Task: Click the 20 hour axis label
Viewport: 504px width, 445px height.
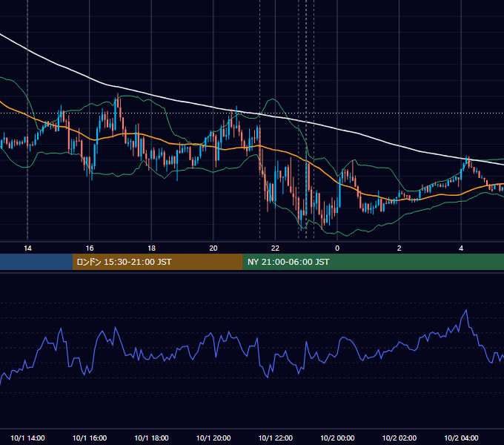Action: click(x=213, y=248)
